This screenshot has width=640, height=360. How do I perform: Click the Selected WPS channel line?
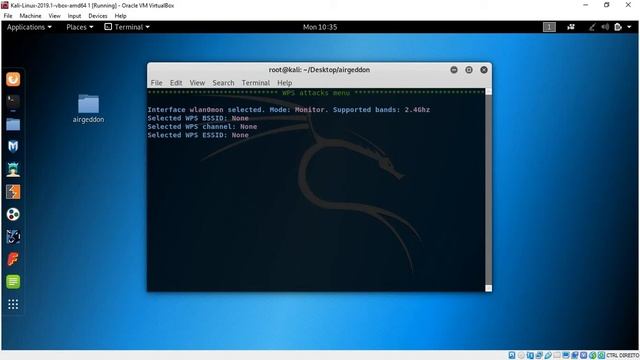(x=202, y=127)
